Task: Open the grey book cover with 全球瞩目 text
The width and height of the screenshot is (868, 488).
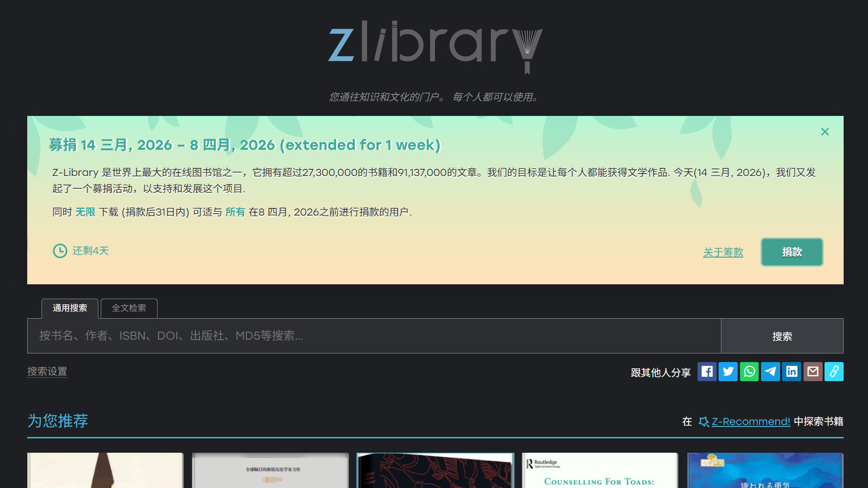Action: tap(270, 470)
